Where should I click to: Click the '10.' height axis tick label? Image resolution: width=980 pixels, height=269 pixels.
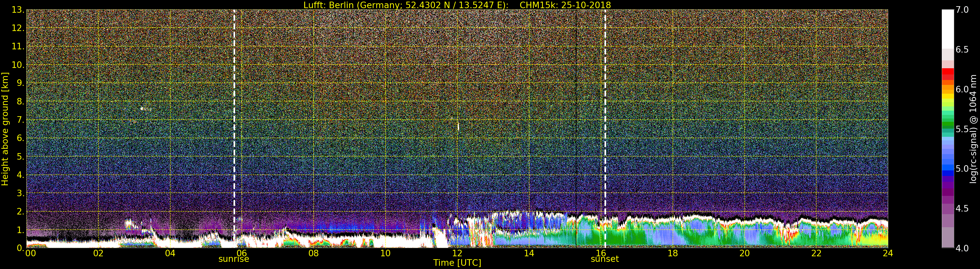(18, 65)
